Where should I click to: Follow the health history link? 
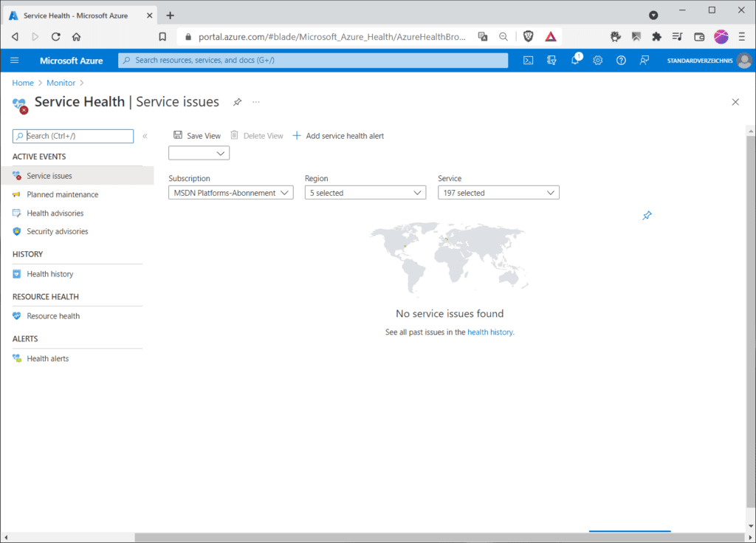tap(490, 332)
